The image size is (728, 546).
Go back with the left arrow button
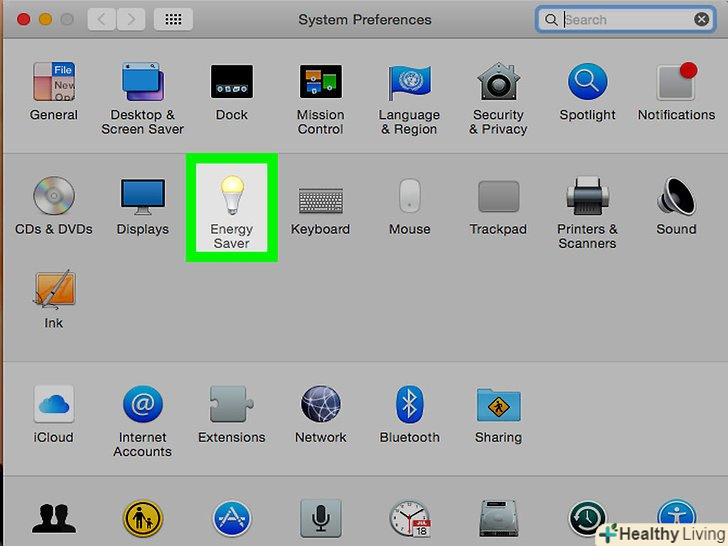click(x=101, y=19)
